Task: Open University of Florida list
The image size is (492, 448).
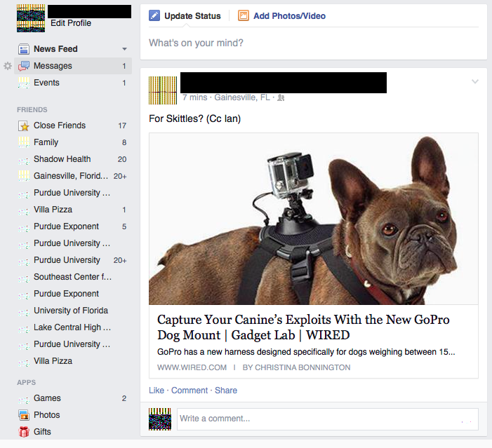Action: [73, 311]
